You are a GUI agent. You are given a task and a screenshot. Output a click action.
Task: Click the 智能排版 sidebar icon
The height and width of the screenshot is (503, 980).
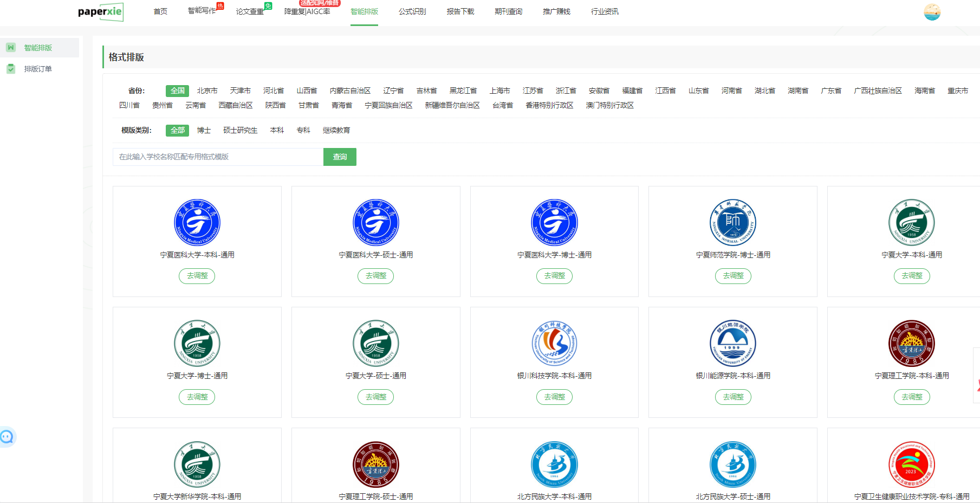coord(11,48)
